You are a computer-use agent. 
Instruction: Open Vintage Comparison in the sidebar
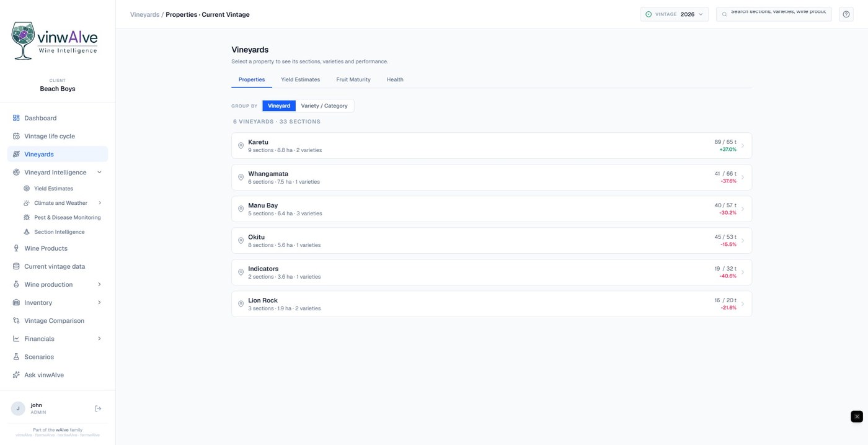[x=58, y=321]
